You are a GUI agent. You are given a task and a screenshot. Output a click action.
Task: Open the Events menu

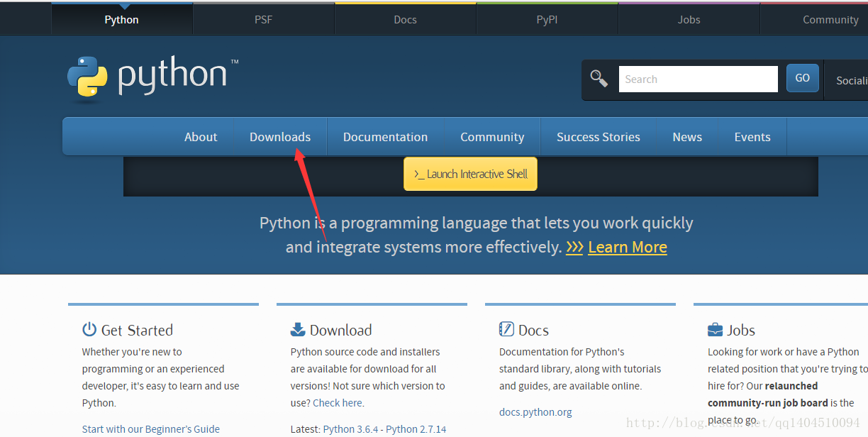(x=752, y=137)
